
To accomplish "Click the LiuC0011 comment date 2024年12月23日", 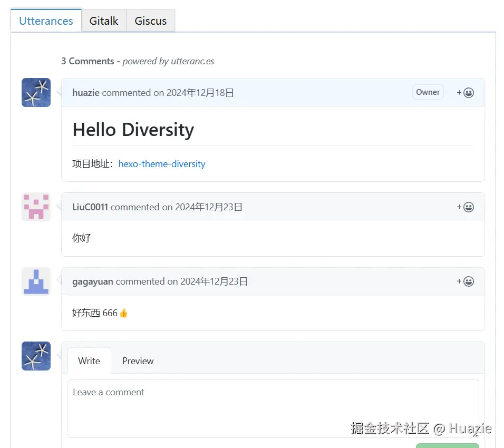I will click(x=209, y=207).
